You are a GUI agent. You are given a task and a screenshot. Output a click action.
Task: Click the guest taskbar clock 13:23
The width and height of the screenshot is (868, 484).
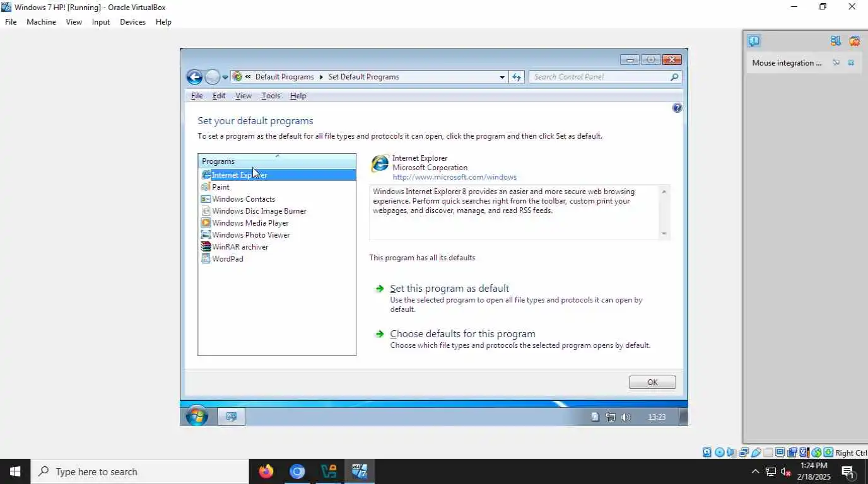click(657, 417)
